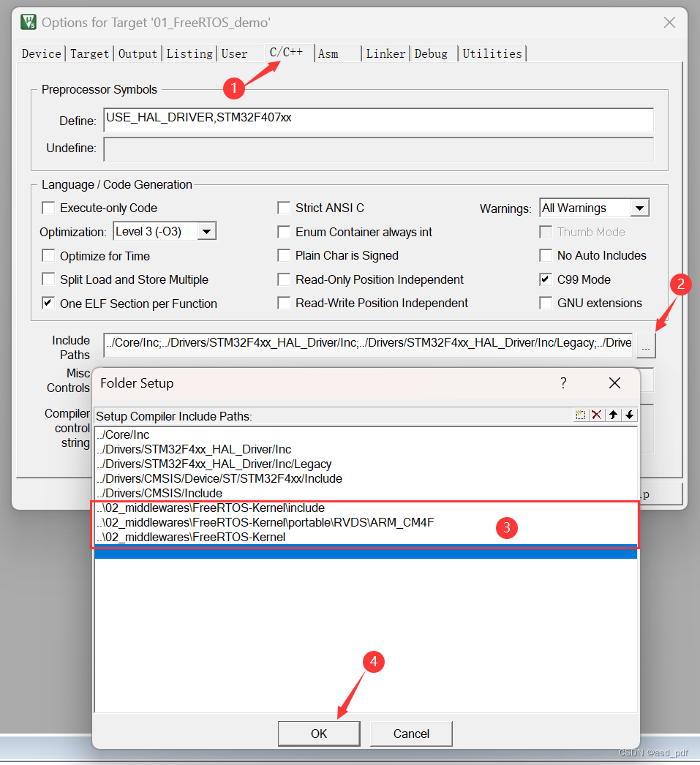Click the Include Paths browse button
The height and width of the screenshot is (765, 700).
[x=646, y=346]
